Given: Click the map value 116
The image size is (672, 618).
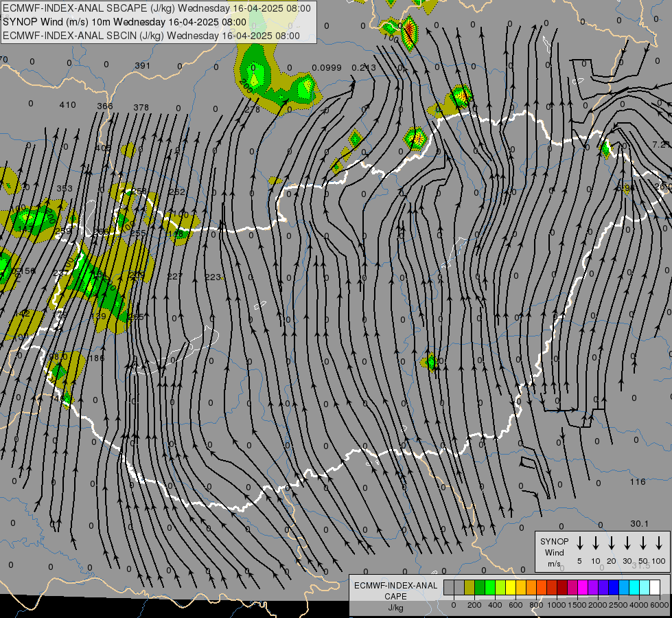Looking at the screenshot, I should 638,481.
